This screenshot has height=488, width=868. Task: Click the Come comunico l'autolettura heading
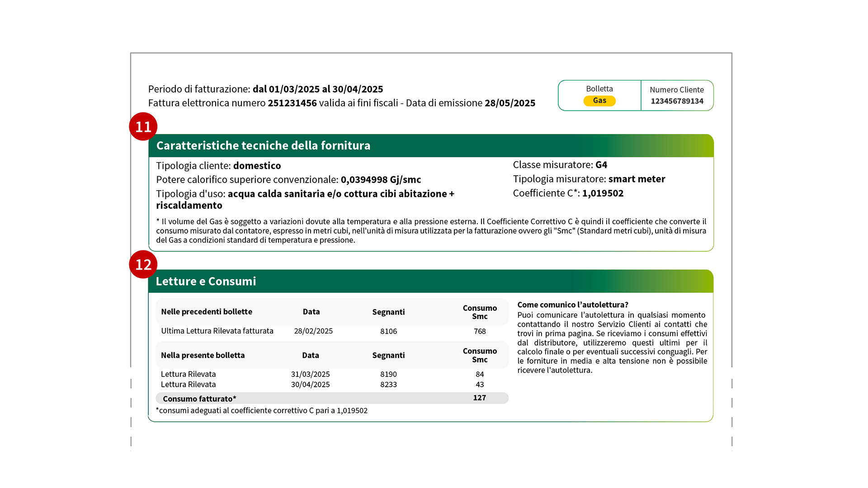[x=572, y=305]
